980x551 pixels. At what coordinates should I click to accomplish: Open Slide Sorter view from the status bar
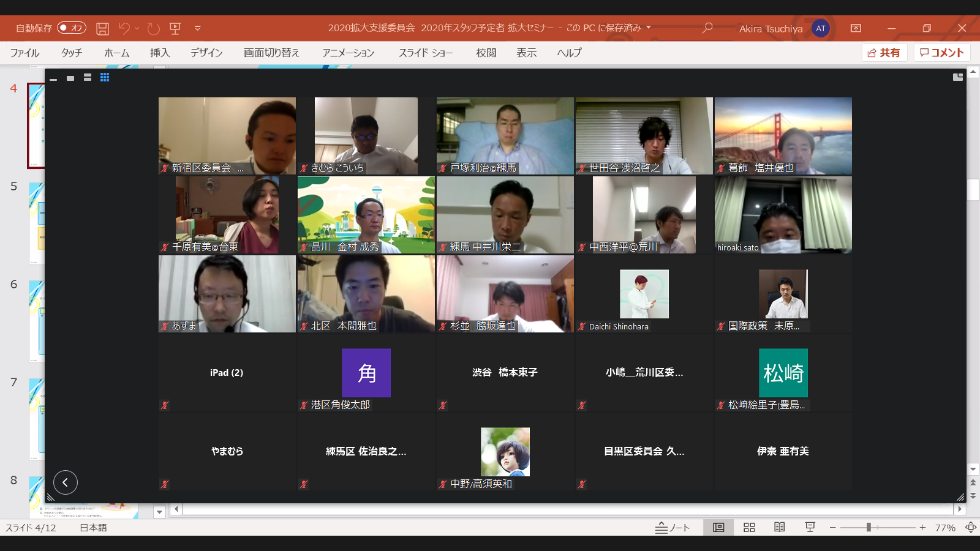tap(749, 527)
